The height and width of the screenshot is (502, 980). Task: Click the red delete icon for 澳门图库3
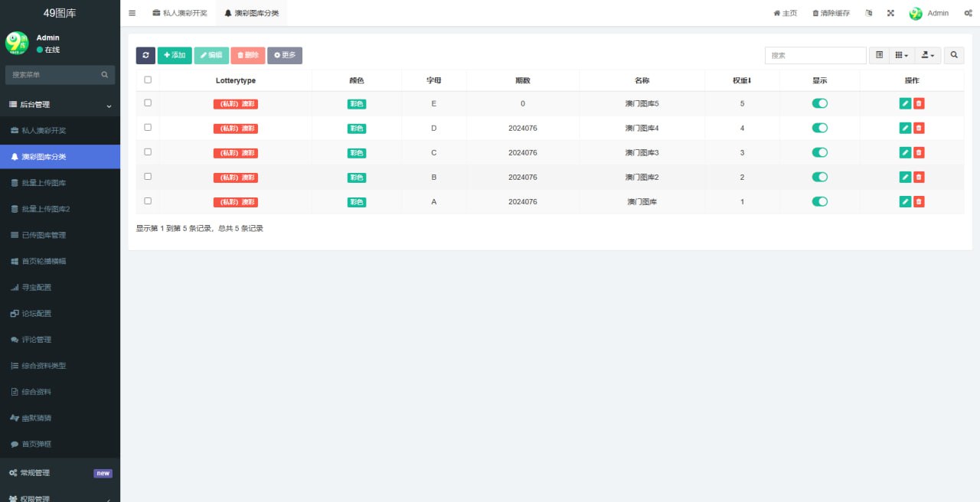(x=919, y=153)
